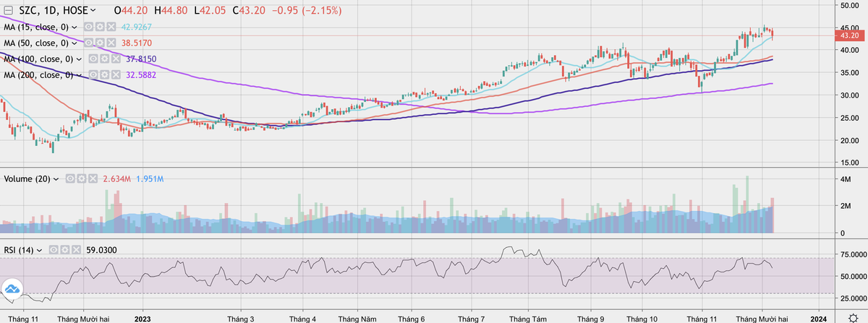Hide the MA 15 line with eye icon
Image resolution: width=868 pixels, height=323 pixels.
[89, 27]
